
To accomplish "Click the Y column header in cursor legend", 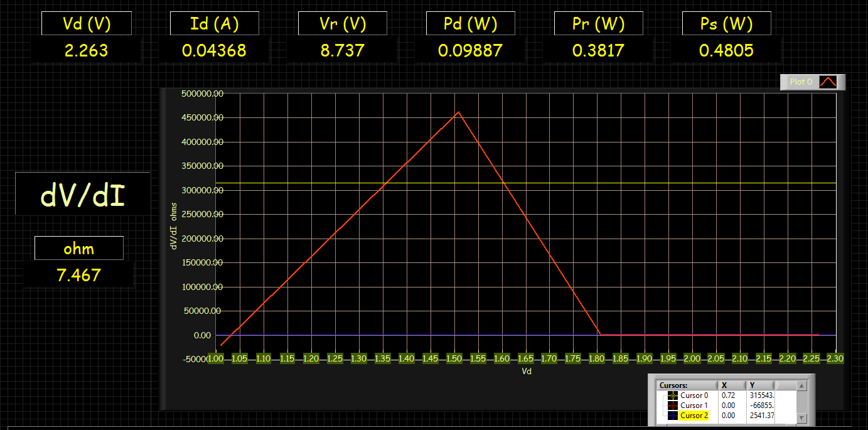I will (752, 385).
